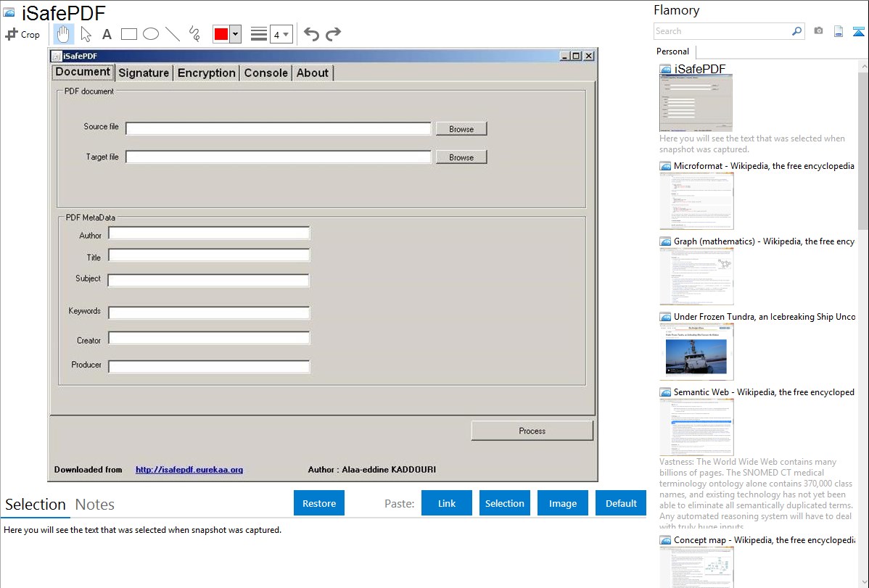Click the Microformat snapshot entry icon
This screenshot has height=588, width=869.
[x=665, y=166]
